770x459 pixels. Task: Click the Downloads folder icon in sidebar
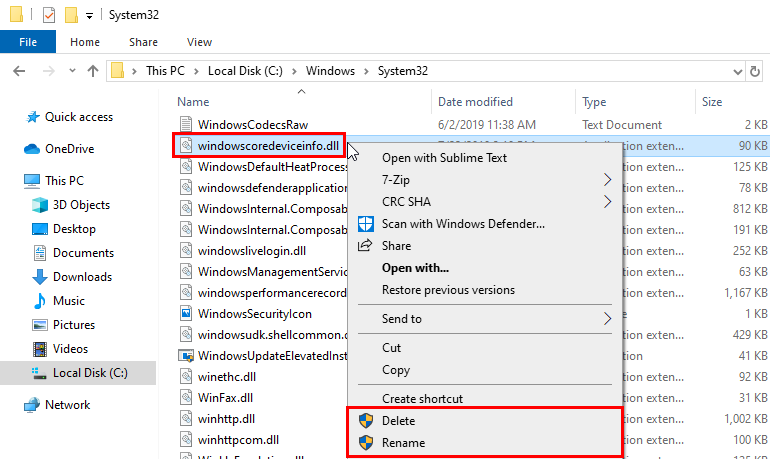39,277
